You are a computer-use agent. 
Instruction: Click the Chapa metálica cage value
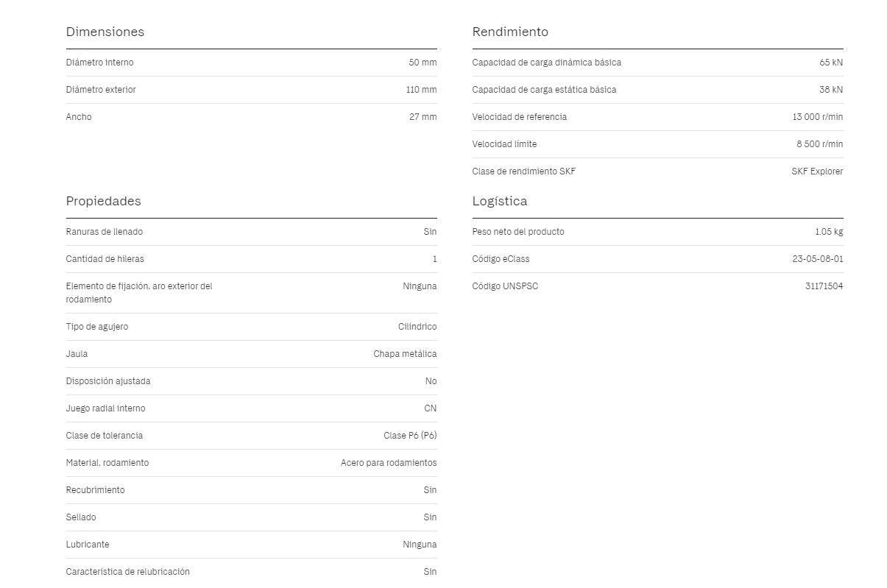pyautogui.click(x=405, y=354)
